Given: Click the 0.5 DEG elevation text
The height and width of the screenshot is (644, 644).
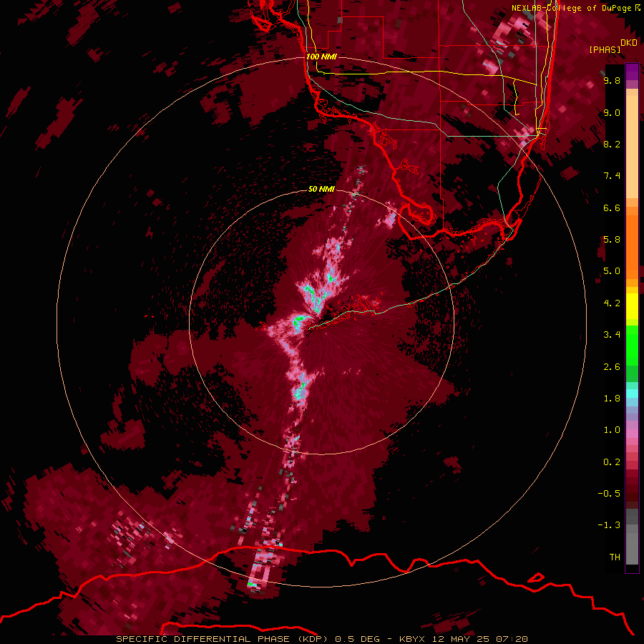Looking at the screenshot, I should (358, 639).
